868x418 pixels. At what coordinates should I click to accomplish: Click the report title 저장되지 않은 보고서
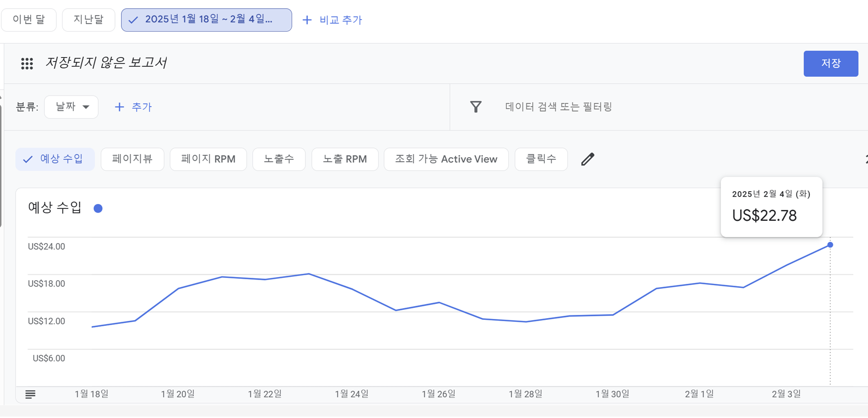[x=106, y=63]
